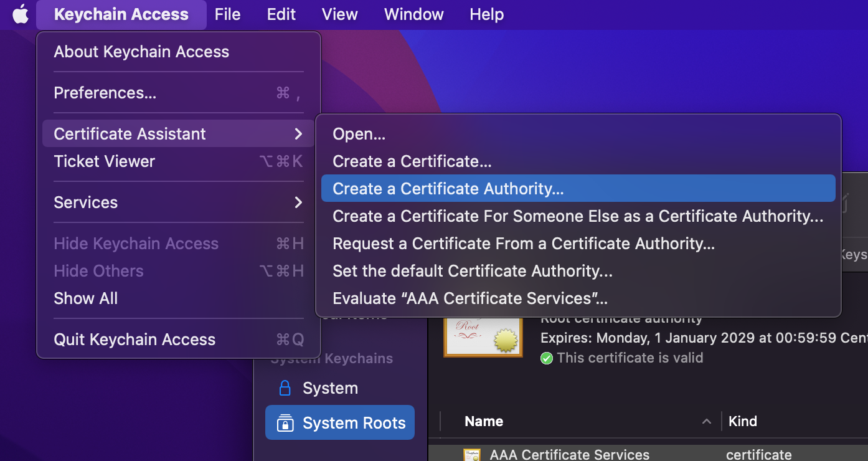Screen dimensions: 868x461
Task: Click the AAA Certificate Services row icon
Action: 471,455
